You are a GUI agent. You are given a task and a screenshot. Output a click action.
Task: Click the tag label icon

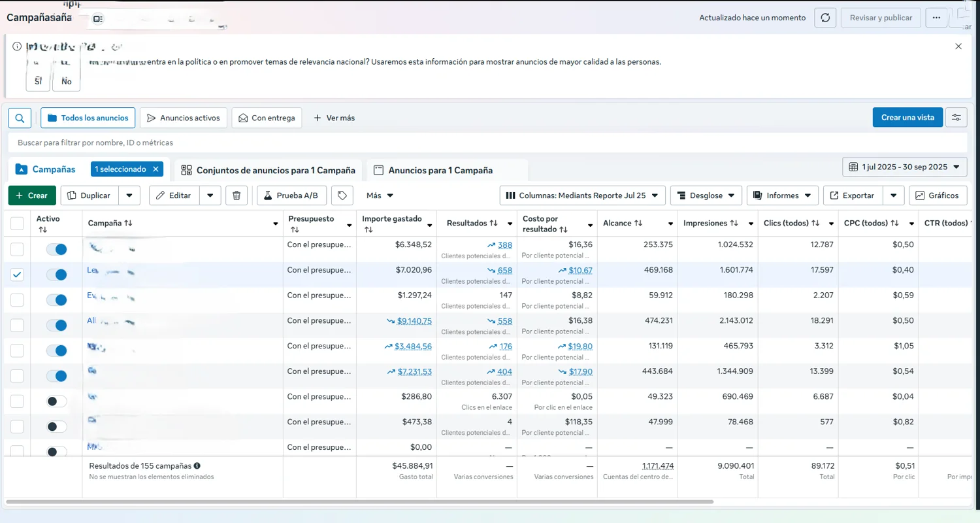pyautogui.click(x=342, y=195)
